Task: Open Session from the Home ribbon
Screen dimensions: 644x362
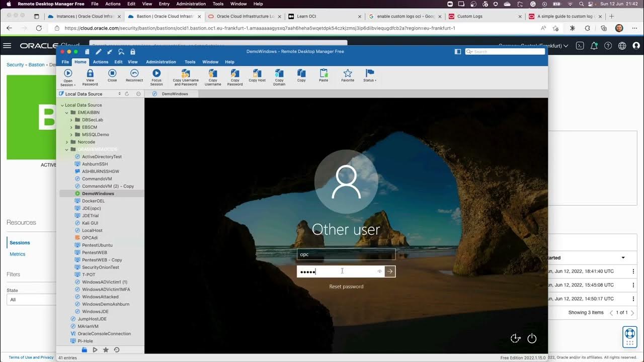Action: [68, 77]
